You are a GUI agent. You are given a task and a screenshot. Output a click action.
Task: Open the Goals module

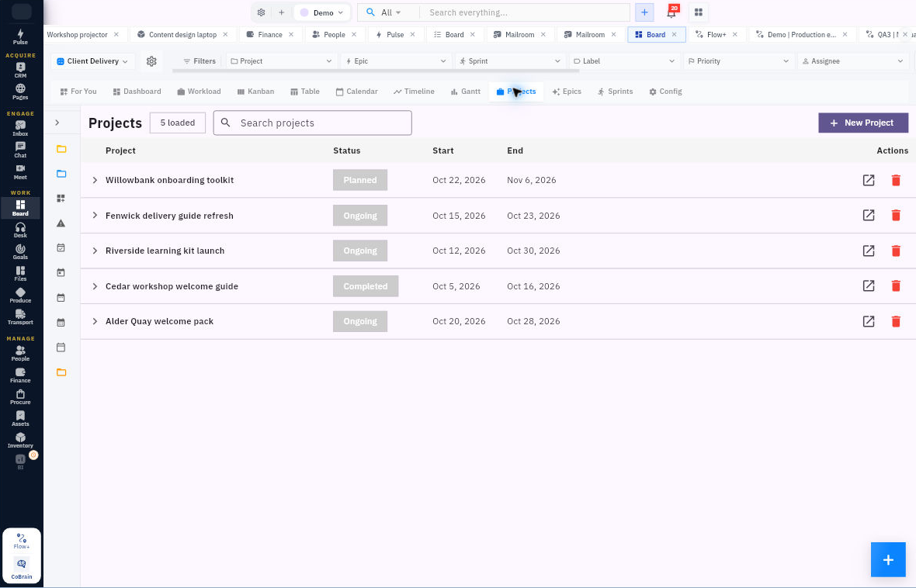[20, 251]
